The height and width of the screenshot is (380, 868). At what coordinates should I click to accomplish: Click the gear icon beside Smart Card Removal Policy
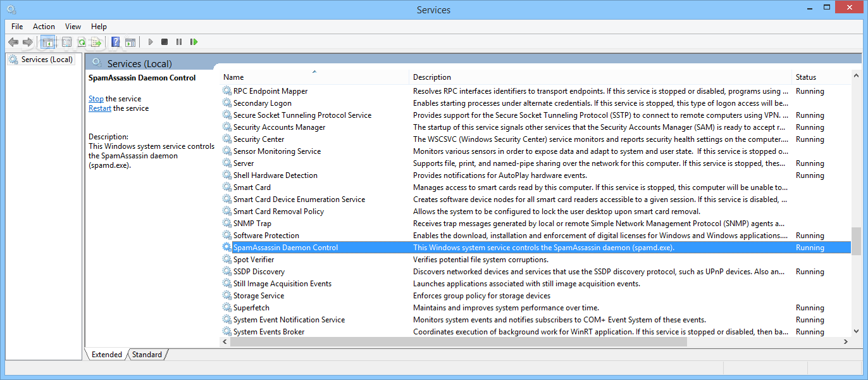click(227, 212)
